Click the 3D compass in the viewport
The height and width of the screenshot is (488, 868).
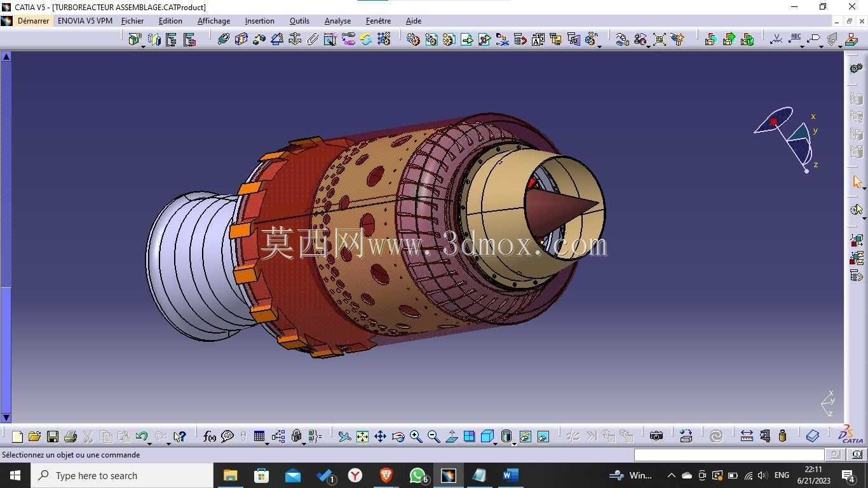pyautogui.click(x=787, y=139)
